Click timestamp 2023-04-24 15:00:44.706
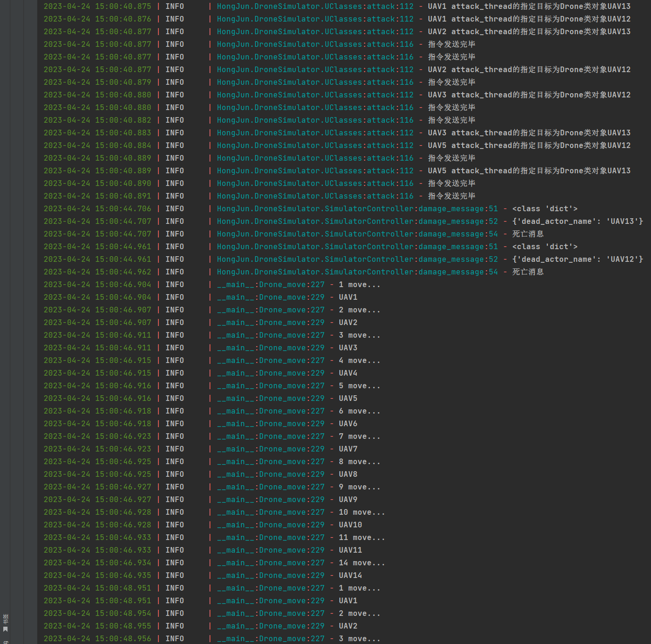 click(97, 209)
